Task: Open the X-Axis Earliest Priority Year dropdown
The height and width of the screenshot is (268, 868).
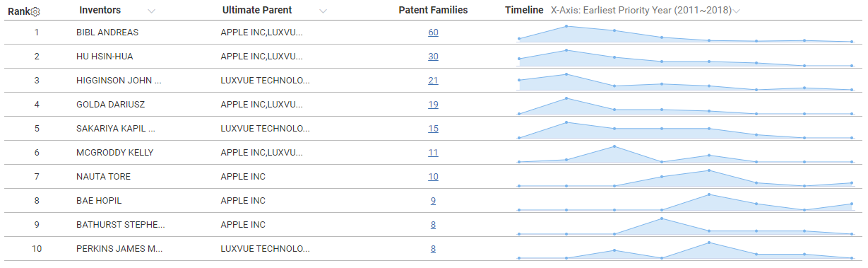Action: [x=737, y=11]
